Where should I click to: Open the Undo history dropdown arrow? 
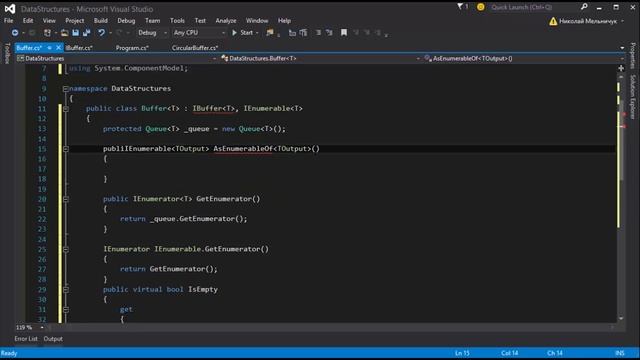click(x=110, y=33)
